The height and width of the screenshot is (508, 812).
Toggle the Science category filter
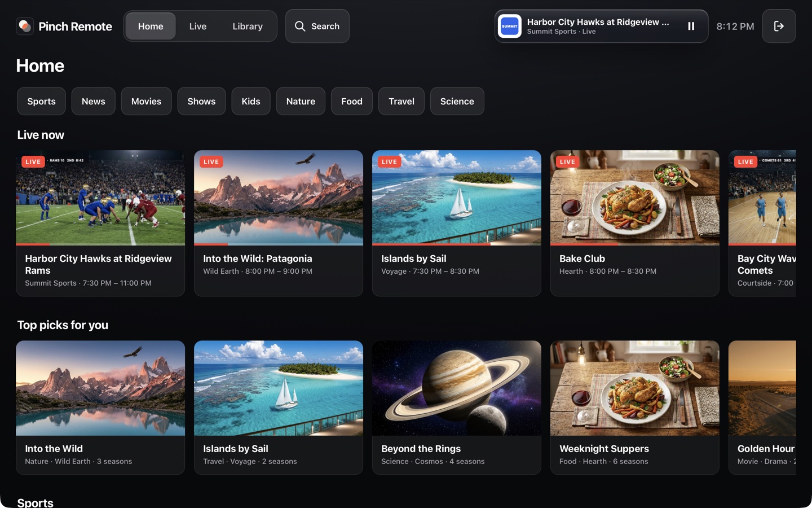457,101
